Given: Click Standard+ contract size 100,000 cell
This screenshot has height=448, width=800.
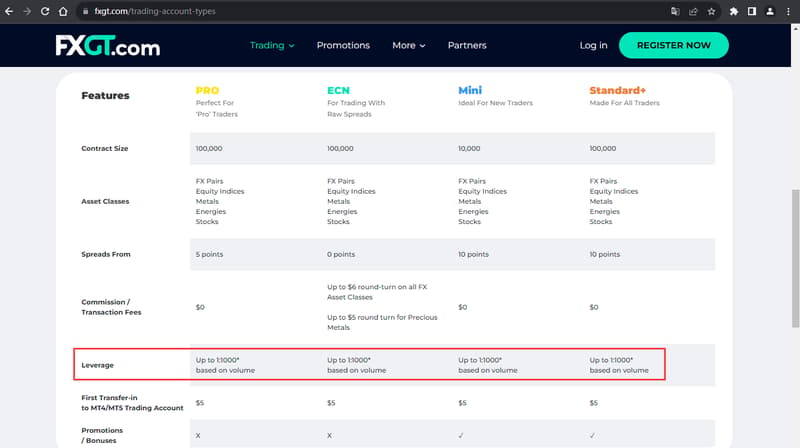Looking at the screenshot, I should click(603, 148).
